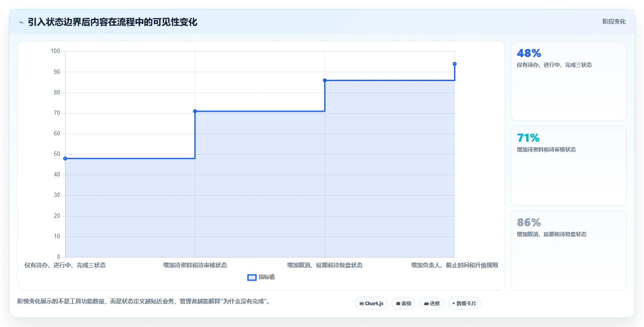The width and height of the screenshot is (644, 327).
Task: Click x-axis label 仅有待办、进行中、完成三状态
Action: tap(65, 265)
